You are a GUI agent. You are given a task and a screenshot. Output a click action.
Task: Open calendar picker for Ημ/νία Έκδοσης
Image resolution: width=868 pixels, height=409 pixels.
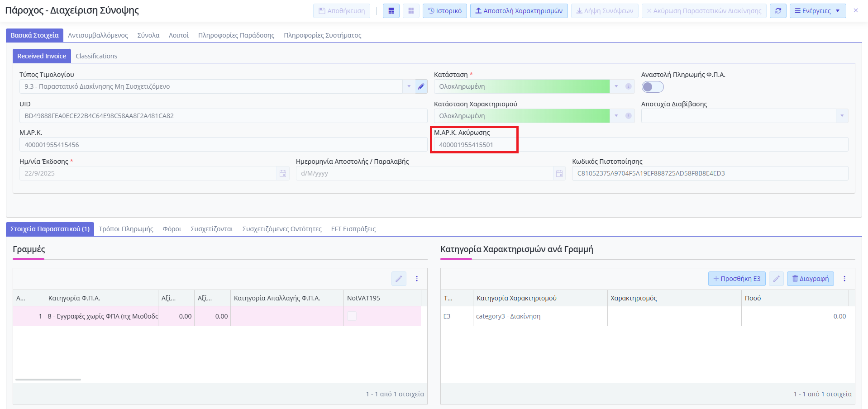283,174
